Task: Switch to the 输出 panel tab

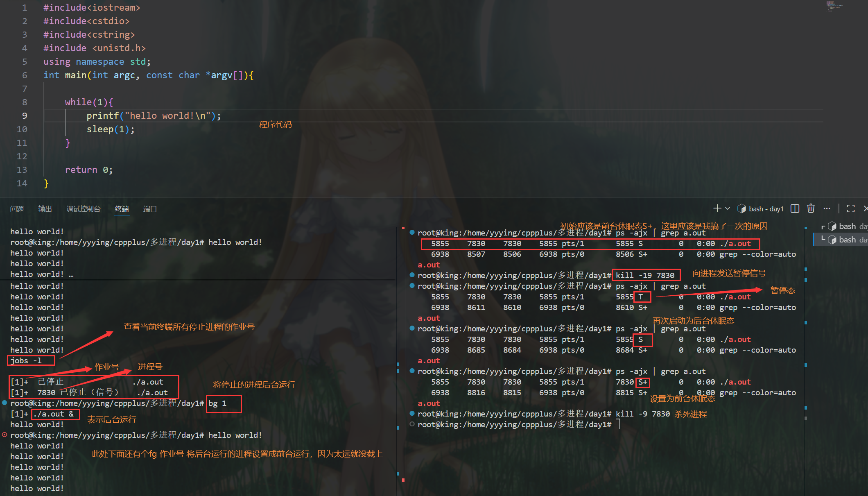Action: pyautogui.click(x=45, y=209)
